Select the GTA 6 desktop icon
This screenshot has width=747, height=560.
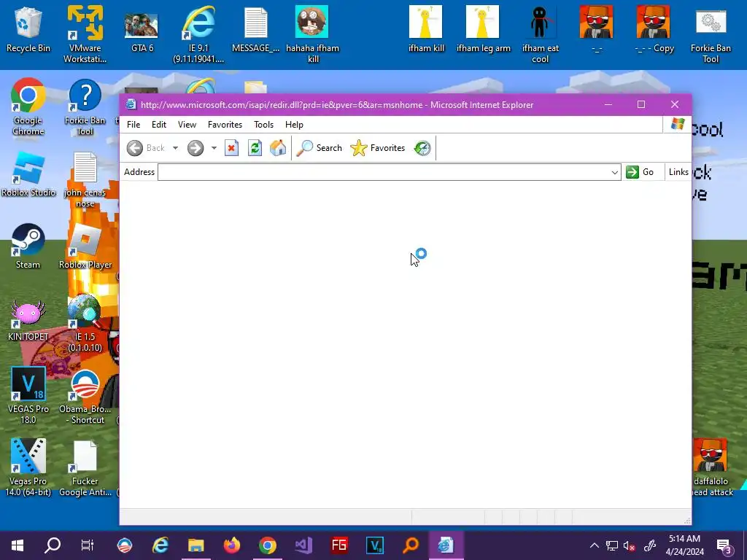tap(142, 31)
